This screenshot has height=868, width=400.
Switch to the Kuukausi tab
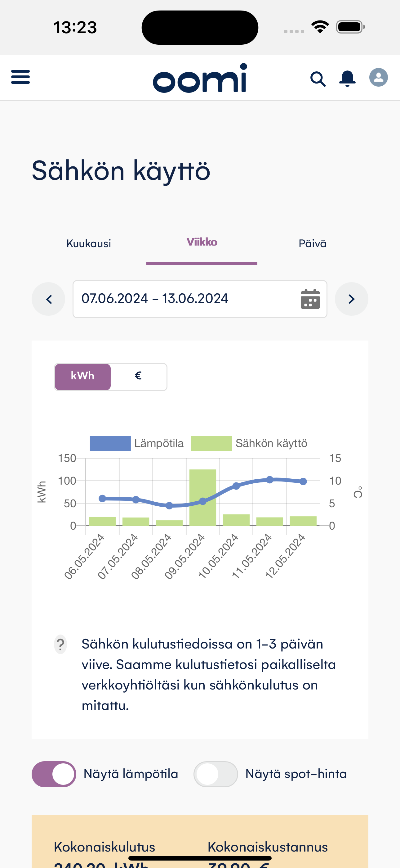89,244
